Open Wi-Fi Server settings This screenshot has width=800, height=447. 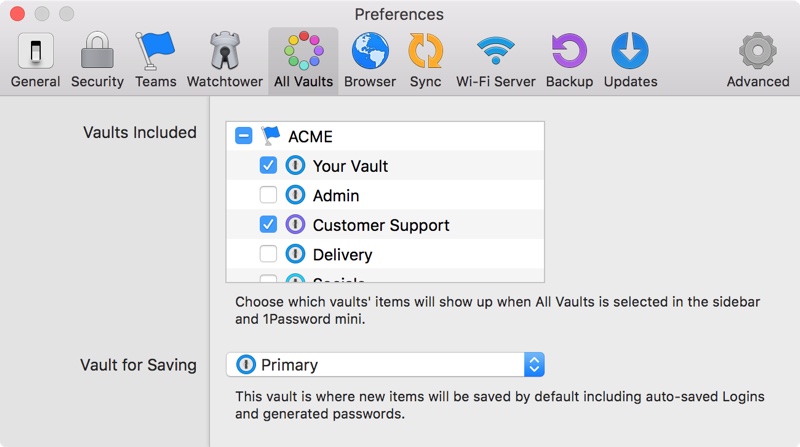point(494,60)
